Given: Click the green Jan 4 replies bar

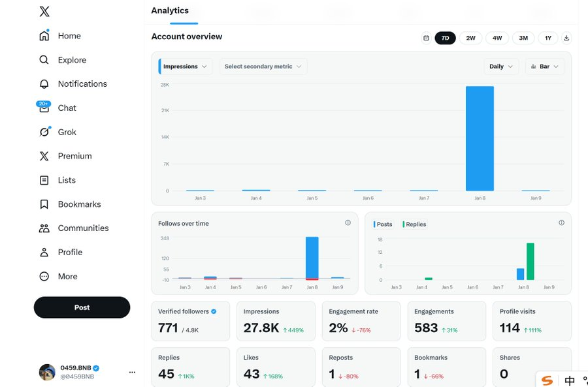Looking at the screenshot, I should (x=429, y=279).
